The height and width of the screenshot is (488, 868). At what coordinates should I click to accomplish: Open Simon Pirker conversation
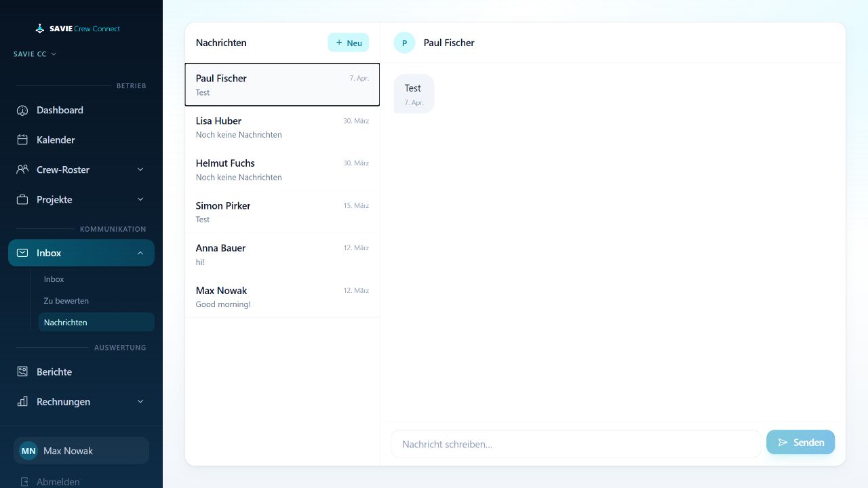click(282, 211)
